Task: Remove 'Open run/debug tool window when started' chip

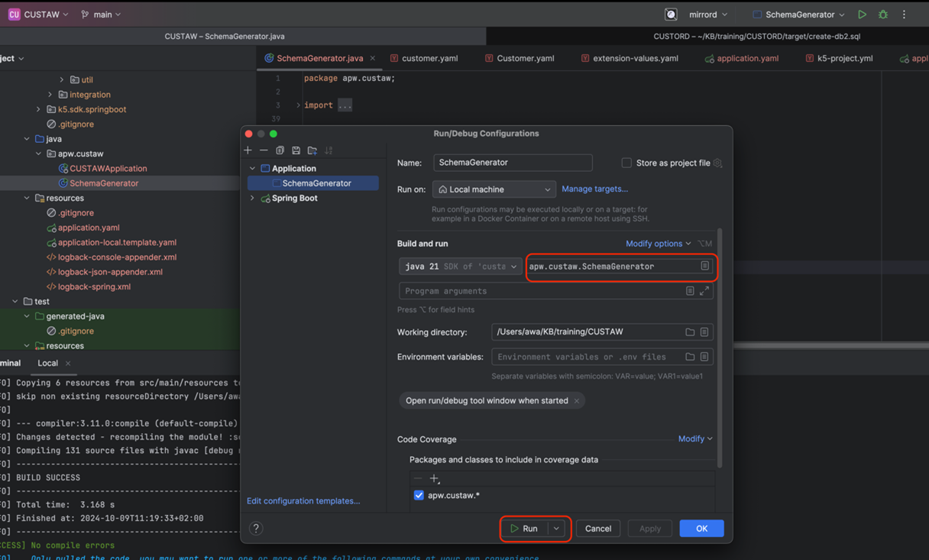Action: [577, 401]
